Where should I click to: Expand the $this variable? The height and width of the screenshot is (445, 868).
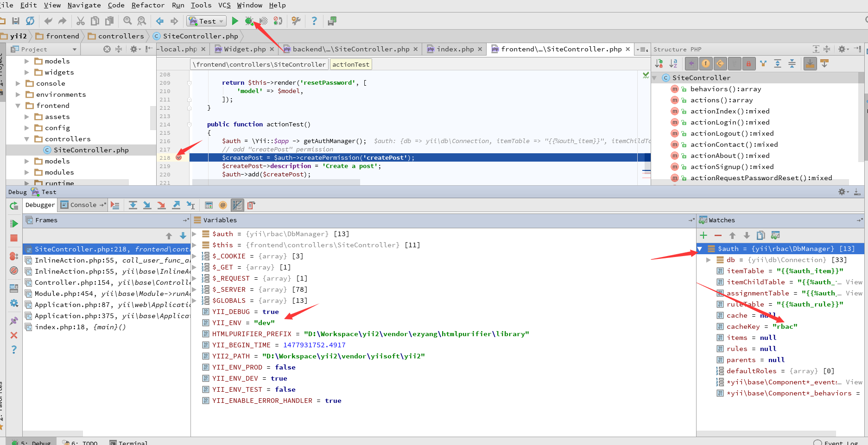(x=195, y=245)
